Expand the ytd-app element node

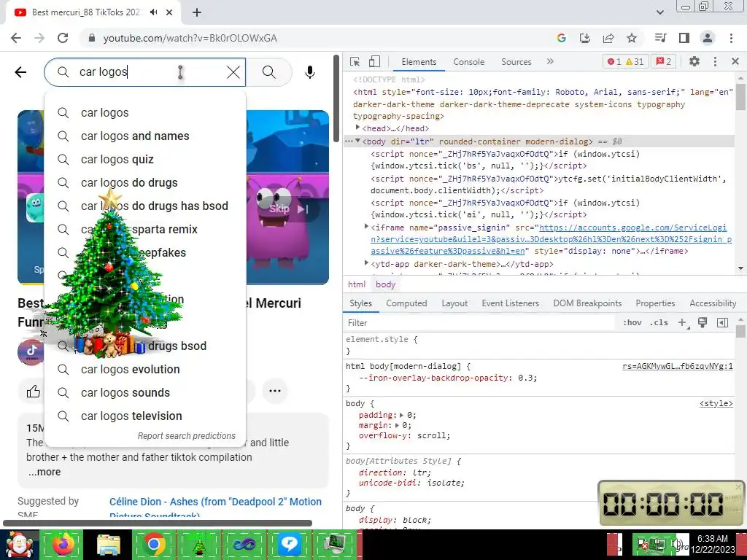coord(366,262)
